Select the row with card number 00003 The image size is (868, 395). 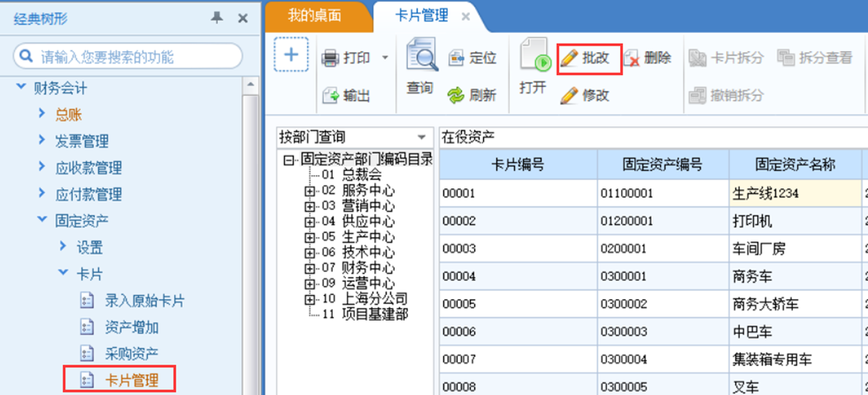tap(518, 248)
